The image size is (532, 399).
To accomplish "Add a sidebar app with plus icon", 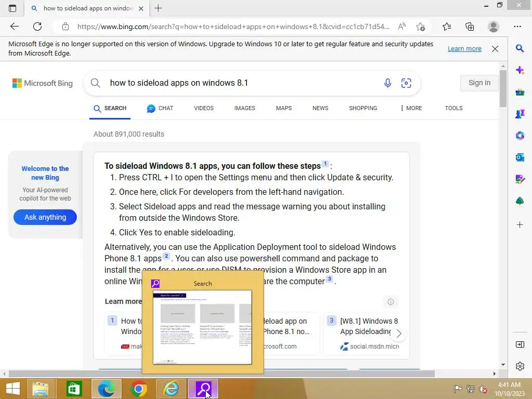I will [520, 224].
